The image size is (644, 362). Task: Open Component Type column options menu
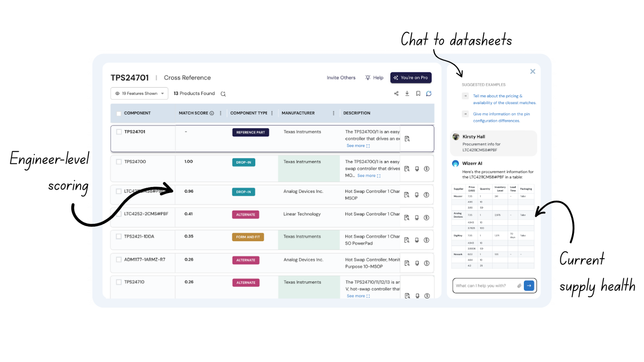pyautogui.click(x=272, y=113)
